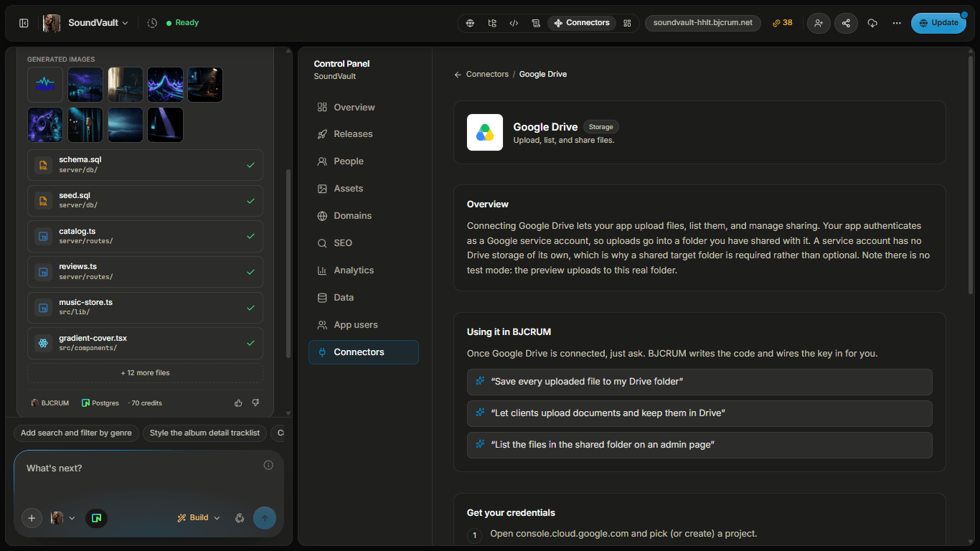This screenshot has width=980, height=551.
Task: Click Add search and filter by genre suggestion
Action: coord(76,433)
